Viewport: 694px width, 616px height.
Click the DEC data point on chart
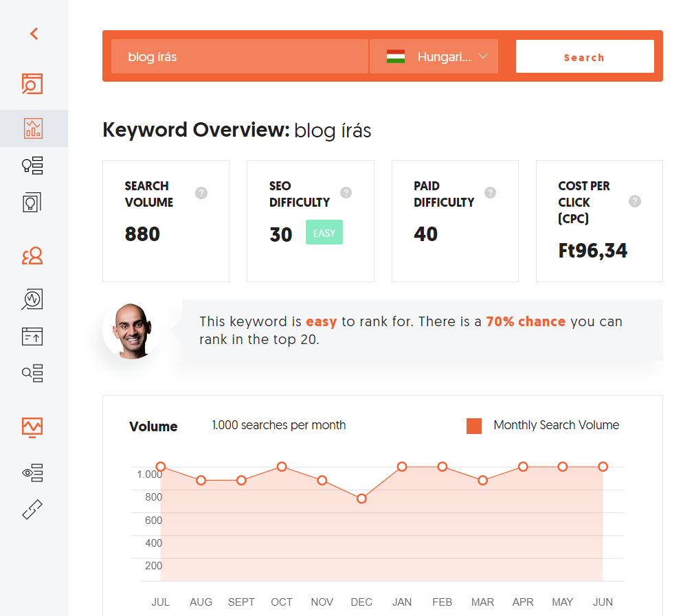[361, 499]
